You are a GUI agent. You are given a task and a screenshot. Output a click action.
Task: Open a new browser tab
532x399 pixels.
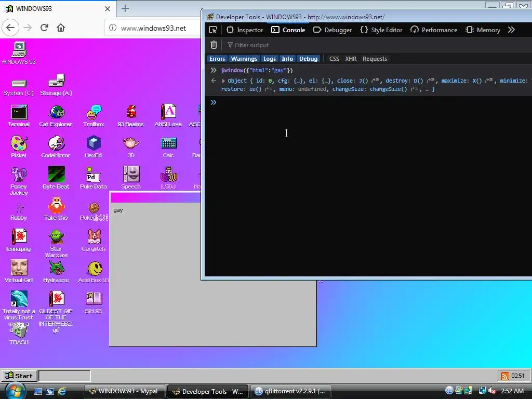click(125, 8)
